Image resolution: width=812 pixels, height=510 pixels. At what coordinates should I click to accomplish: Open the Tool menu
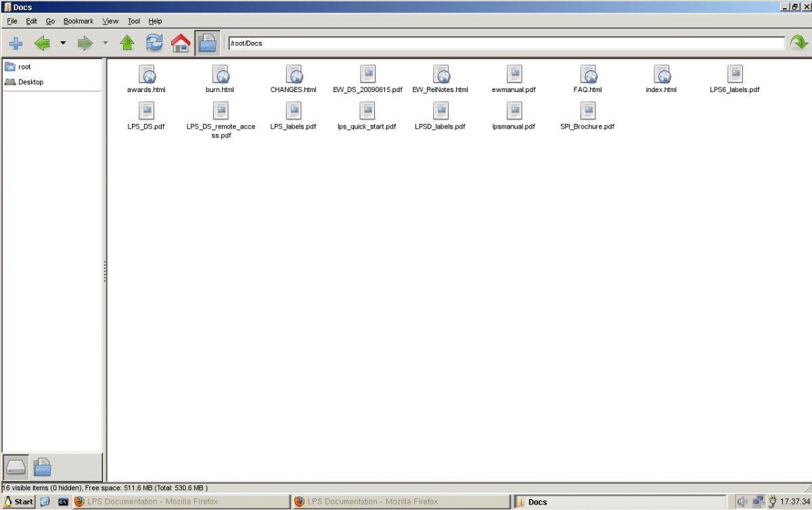coord(134,21)
